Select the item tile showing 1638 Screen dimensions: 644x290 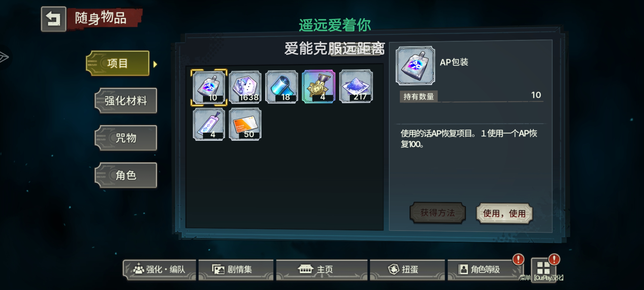245,87
